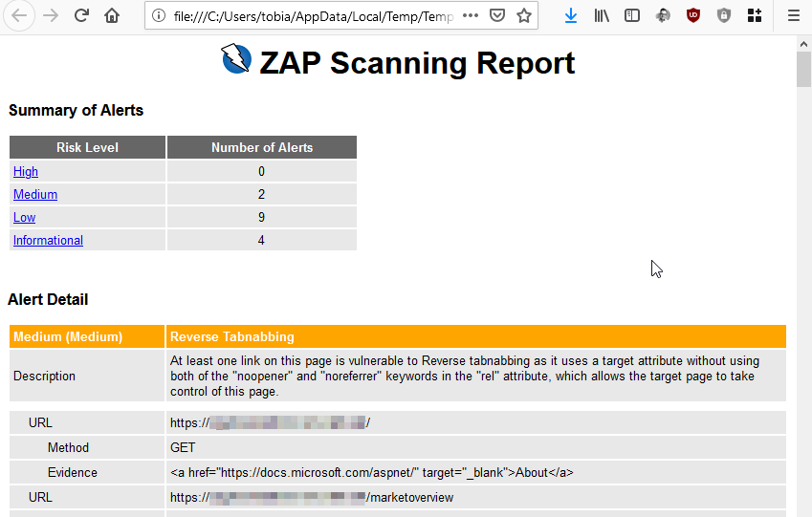Viewport: 812px width, 517px height.
Task: Open the Library history and bookmarks
Action: [x=602, y=15]
